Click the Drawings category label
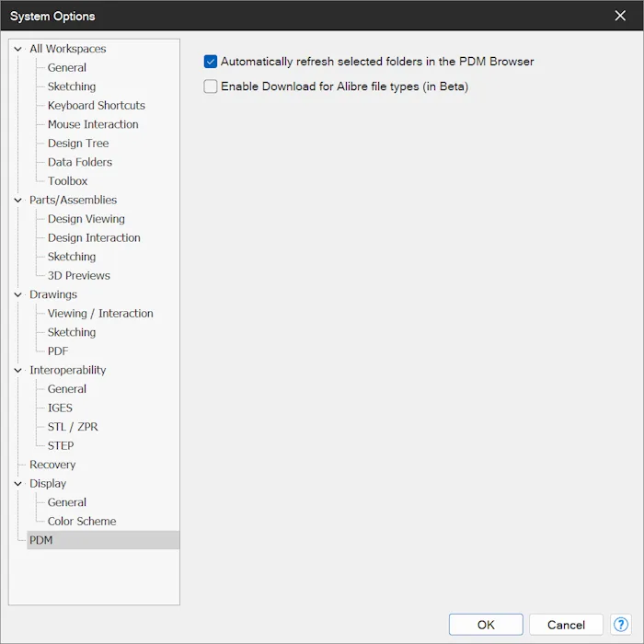Viewport: 644px width, 644px height. pos(53,294)
